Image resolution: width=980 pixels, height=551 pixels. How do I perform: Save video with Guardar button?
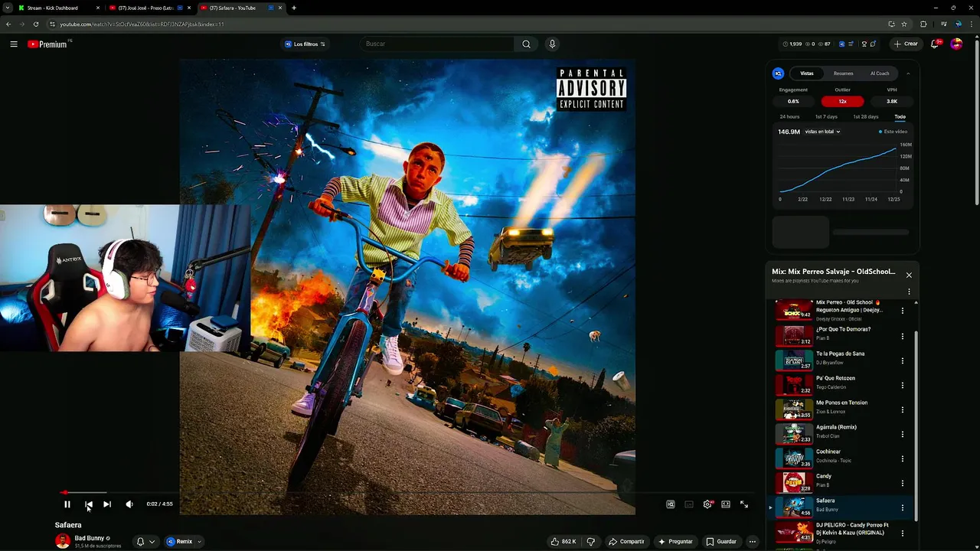(x=721, y=542)
